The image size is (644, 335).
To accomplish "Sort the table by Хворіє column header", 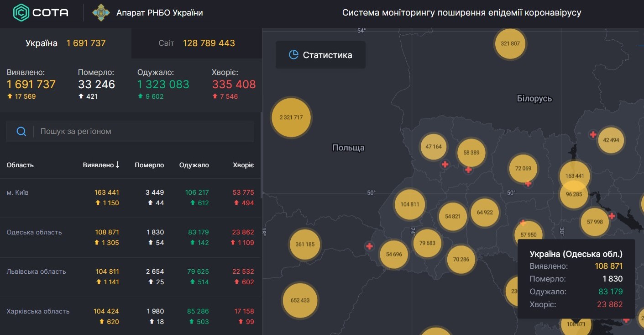I will click(x=243, y=165).
